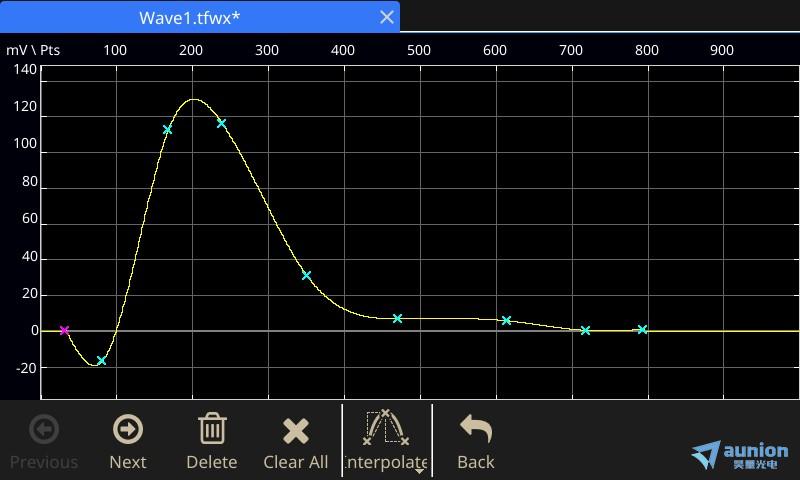Click the mV \ Pts axis label
This screenshot has height=480, width=800.
point(33,50)
